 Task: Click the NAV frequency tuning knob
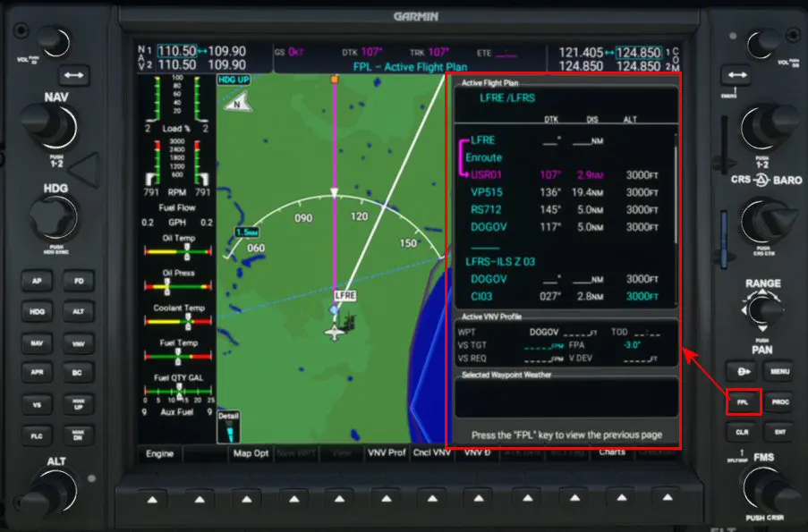pyautogui.click(x=51, y=126)
